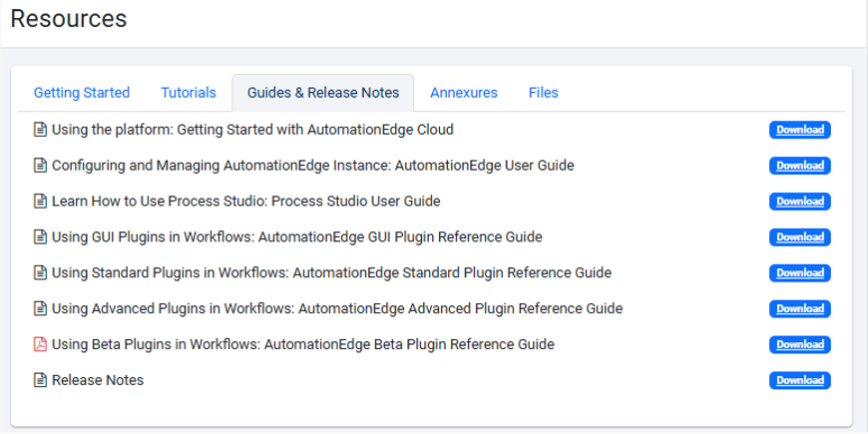The width and height of the screenshot is (868, 434).
Task: Download the AutomationEdge User Guide
Action: coord(800,166)
